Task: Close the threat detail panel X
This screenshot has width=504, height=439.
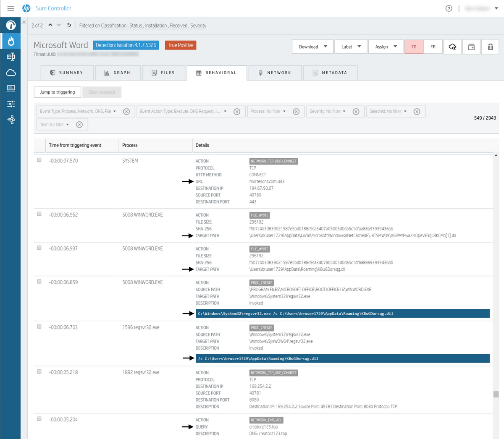Action: coord(24,22)
